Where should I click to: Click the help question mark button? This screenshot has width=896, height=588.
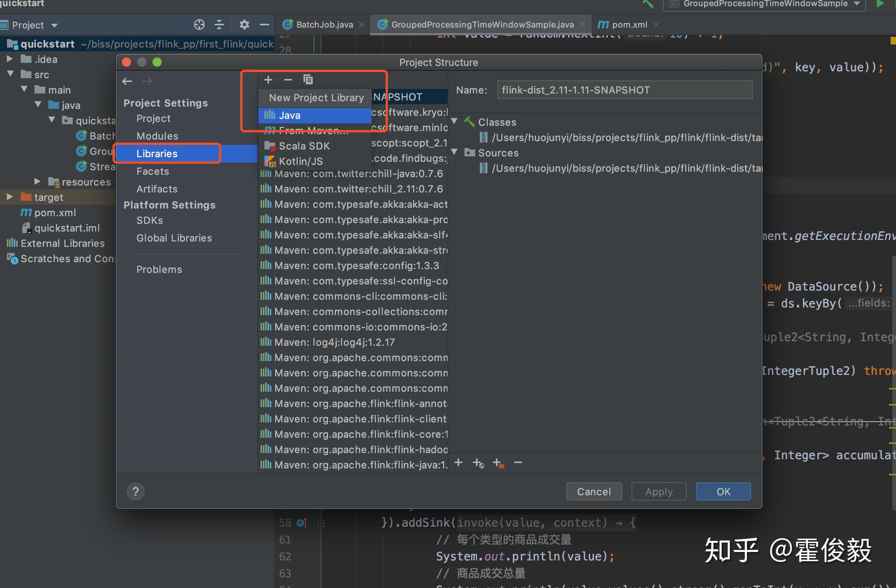point(136,491)
